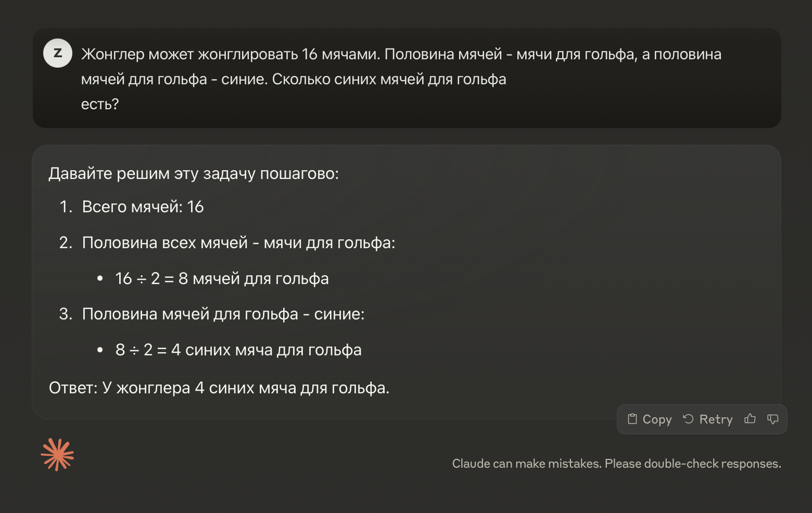The width and height of the screenshot is (812, 513).
Task: Click step 2 "Половина всех мячей"
Action: tap(238, 242)
